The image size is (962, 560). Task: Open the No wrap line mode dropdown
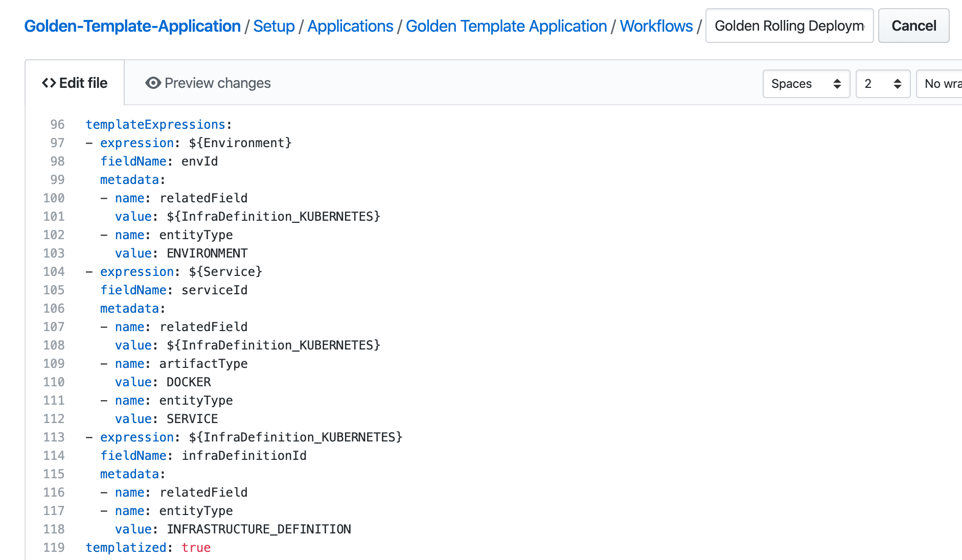[x=940, y=84]
